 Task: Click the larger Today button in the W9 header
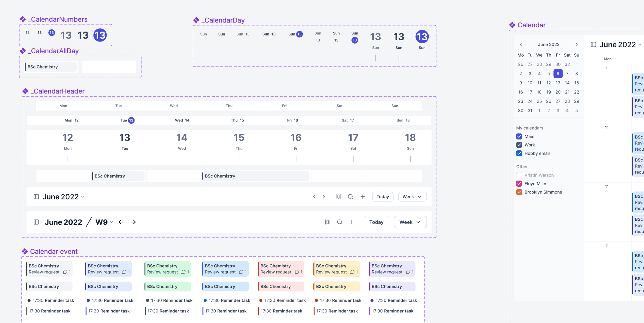click(376, 222)
